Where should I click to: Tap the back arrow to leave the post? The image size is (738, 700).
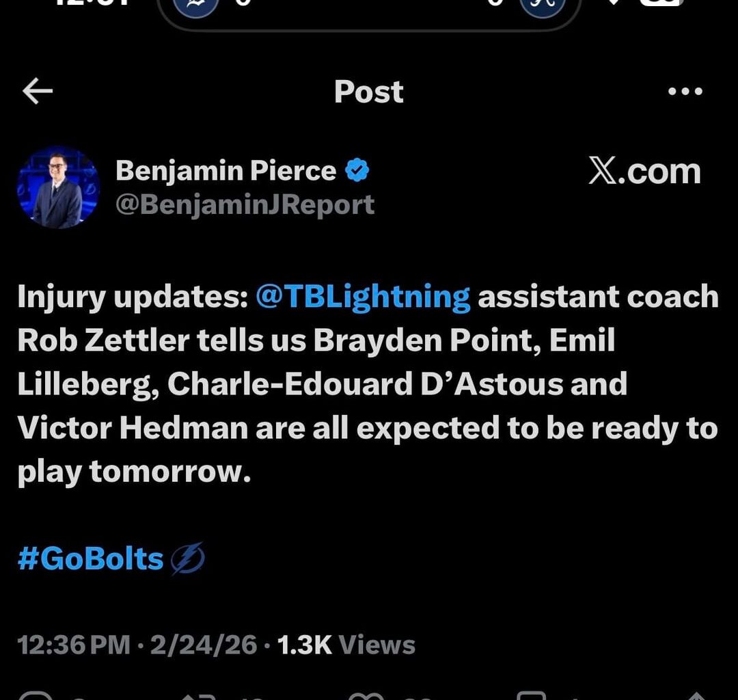coord(37,91)
